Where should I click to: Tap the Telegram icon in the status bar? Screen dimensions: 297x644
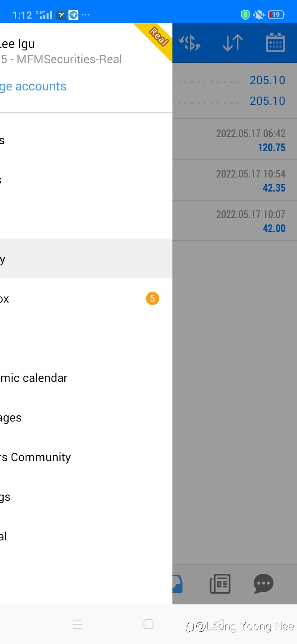coord(73,15)
